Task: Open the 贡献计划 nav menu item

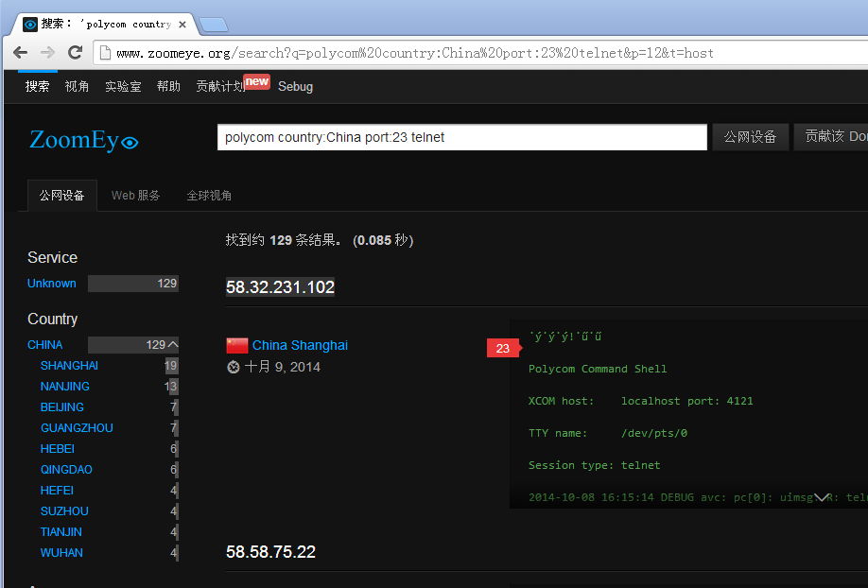Action: tap(220, 86)
